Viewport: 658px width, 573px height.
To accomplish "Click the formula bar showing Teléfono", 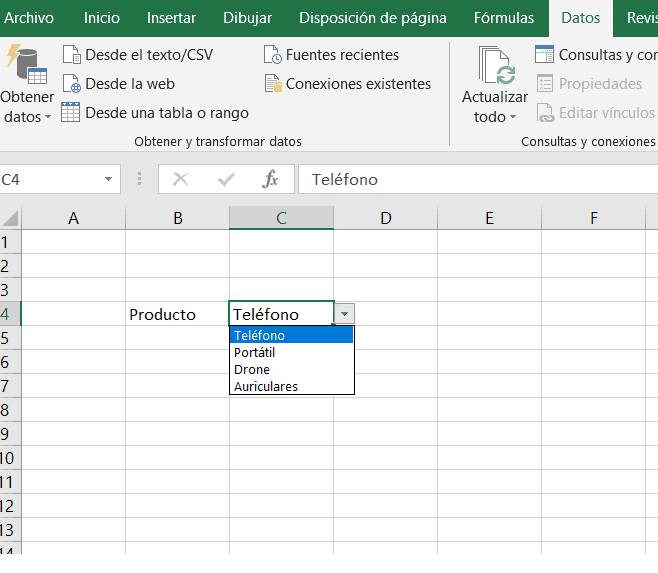I will 478,179.
